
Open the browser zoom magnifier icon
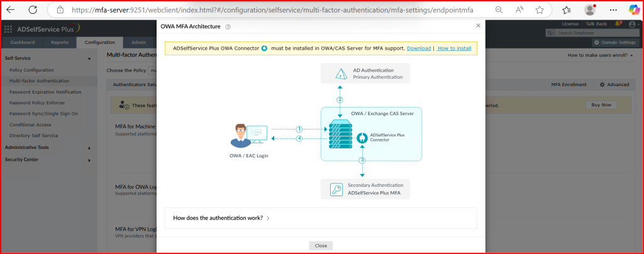tap(499, 10)
